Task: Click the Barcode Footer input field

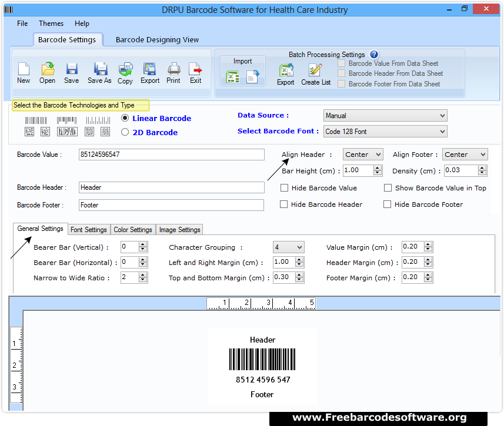Action: [x=171, y=205]
